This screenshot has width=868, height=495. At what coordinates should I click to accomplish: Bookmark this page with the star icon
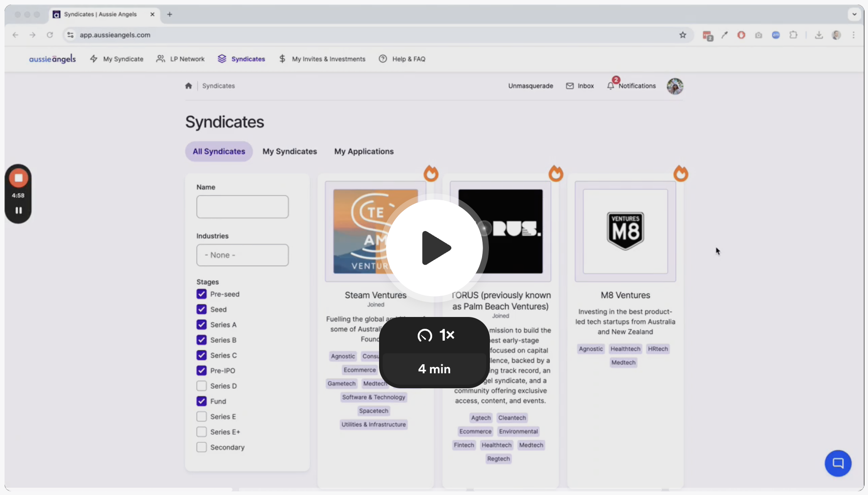683,35
